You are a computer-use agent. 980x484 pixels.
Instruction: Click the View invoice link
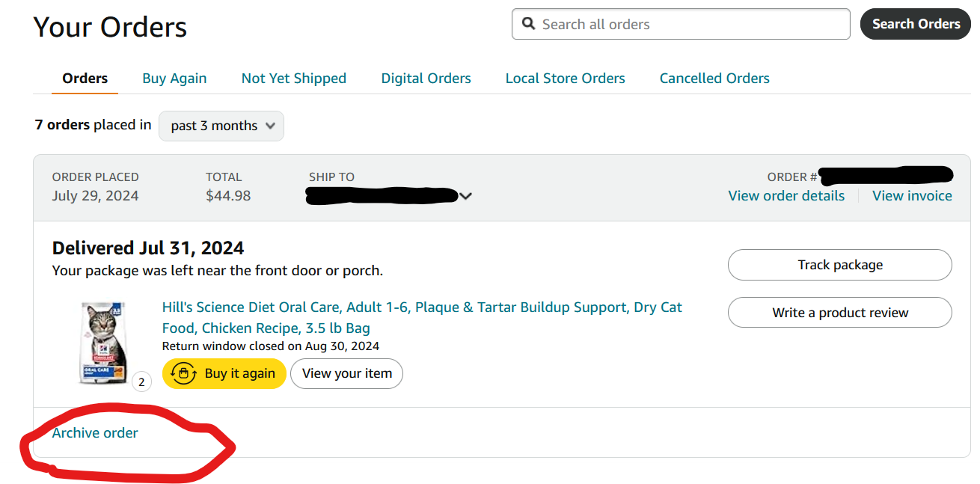(x=912, y=196)
